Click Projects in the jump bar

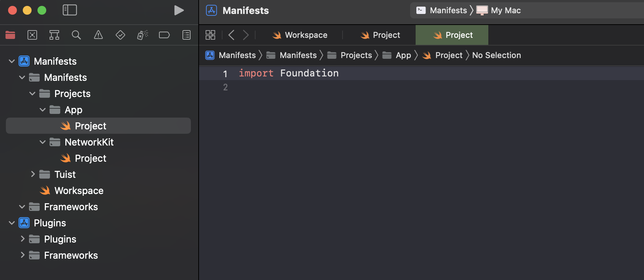click(x=350, y=55)
